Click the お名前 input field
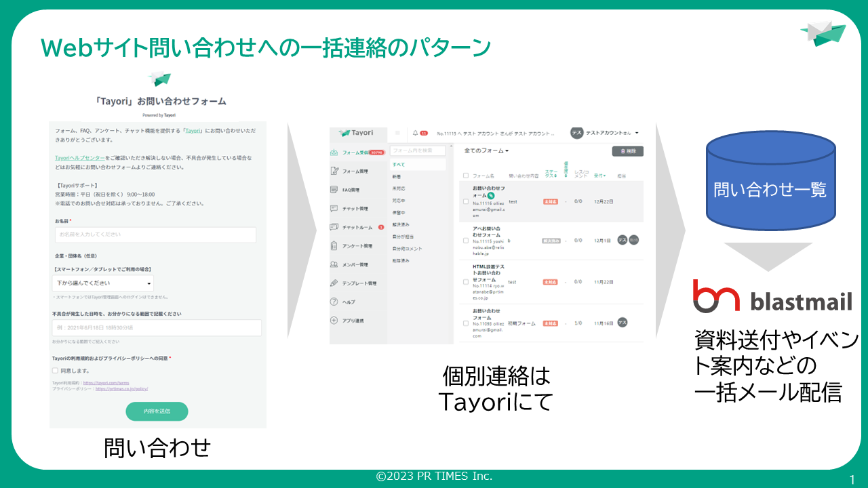This screenshot has height=488, width=868. click(x=155, y=235)
